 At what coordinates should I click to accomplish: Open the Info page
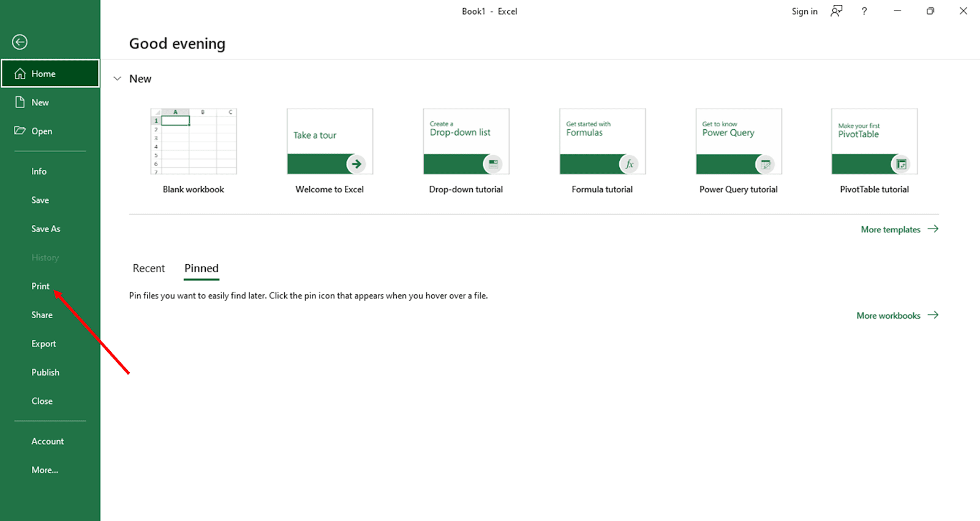point(39,172)
